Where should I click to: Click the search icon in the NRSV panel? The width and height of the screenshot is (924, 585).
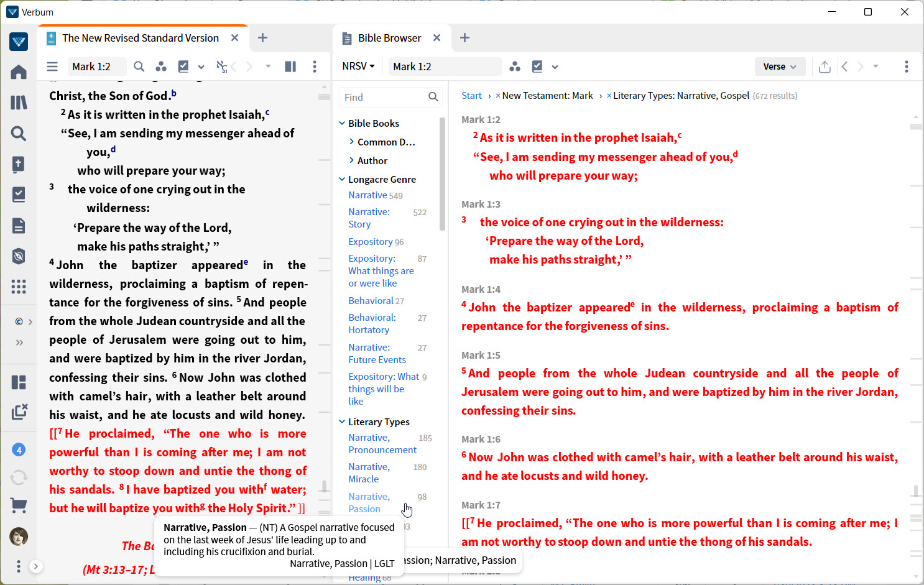pyautogui.click(x=139, y=67)
